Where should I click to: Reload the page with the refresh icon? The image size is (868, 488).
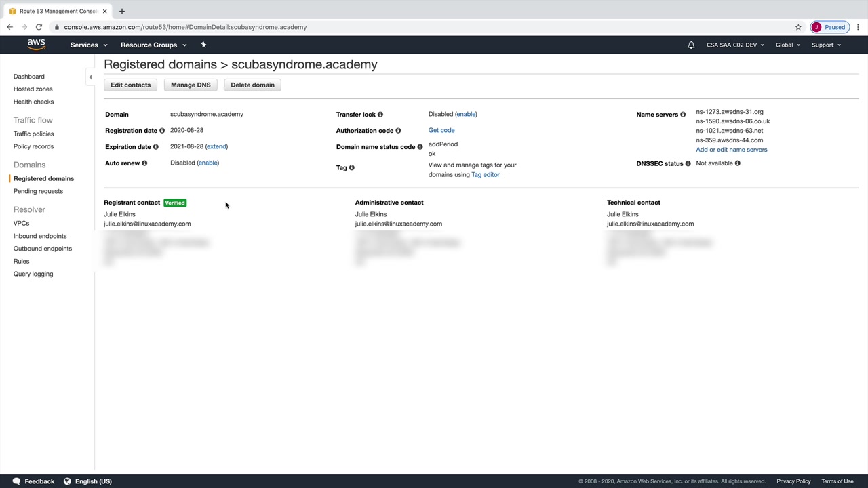coord(39,27)
